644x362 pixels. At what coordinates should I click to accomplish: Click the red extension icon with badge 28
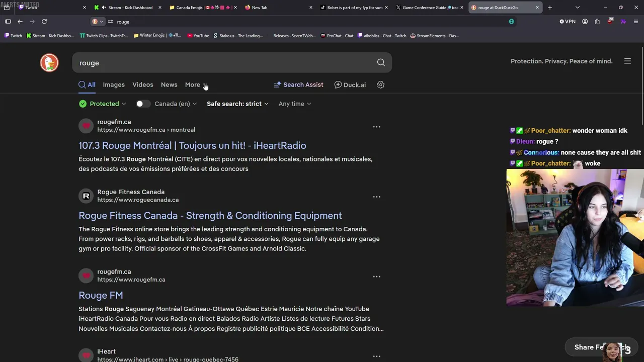610,22
